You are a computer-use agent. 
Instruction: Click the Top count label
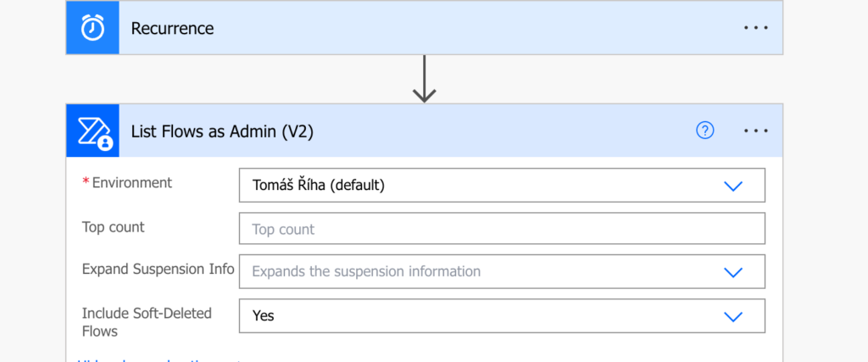pyautogui.click(x=113, y=227)
